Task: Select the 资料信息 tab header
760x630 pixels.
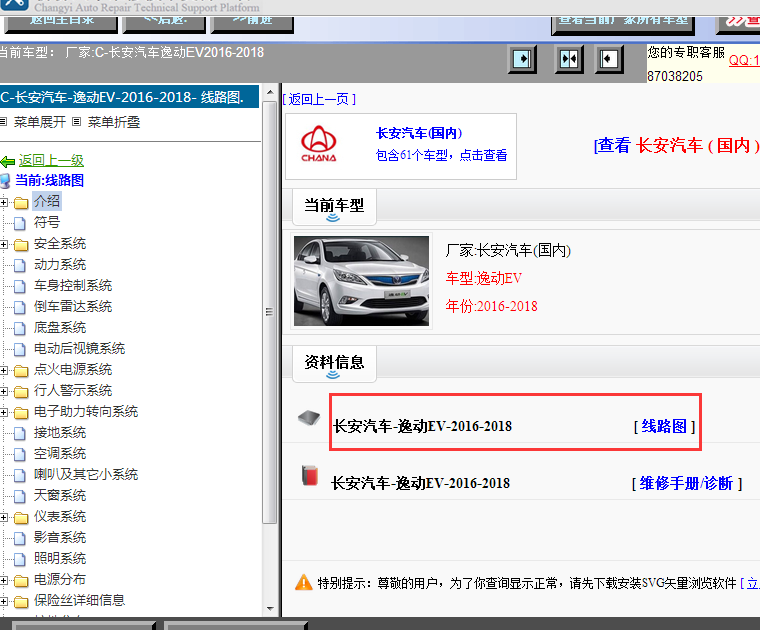Action: (x=334, y=364)
